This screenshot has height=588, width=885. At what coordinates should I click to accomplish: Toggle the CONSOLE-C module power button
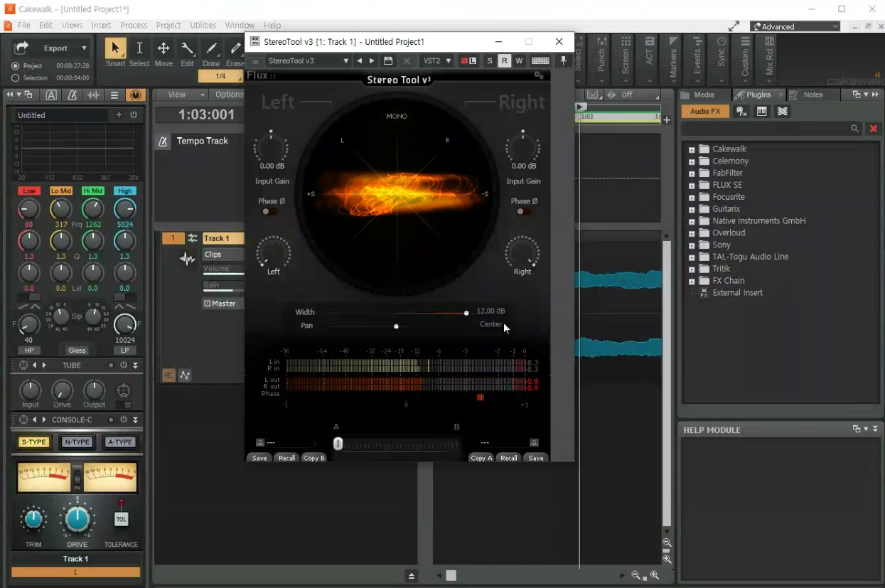[124, 420]
